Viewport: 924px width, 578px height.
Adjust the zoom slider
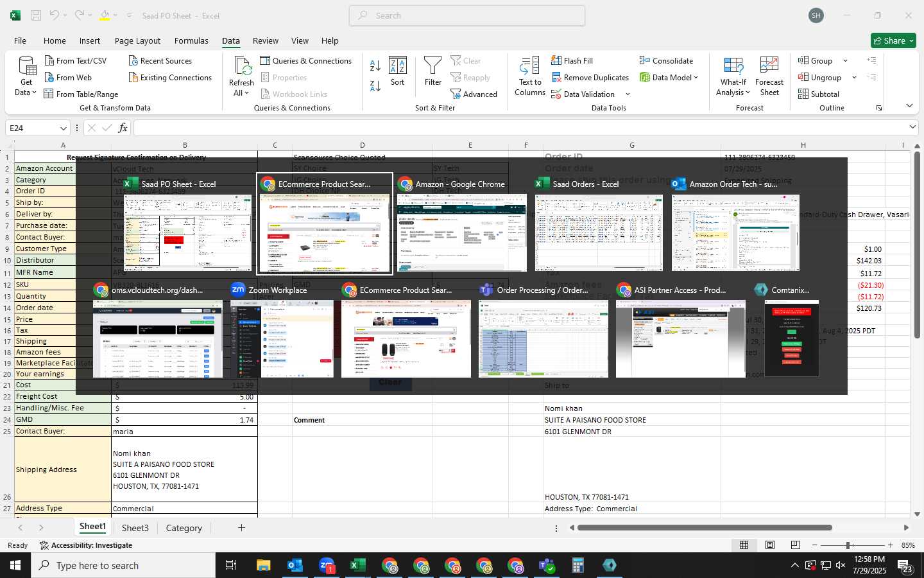[x=848, y=545]
